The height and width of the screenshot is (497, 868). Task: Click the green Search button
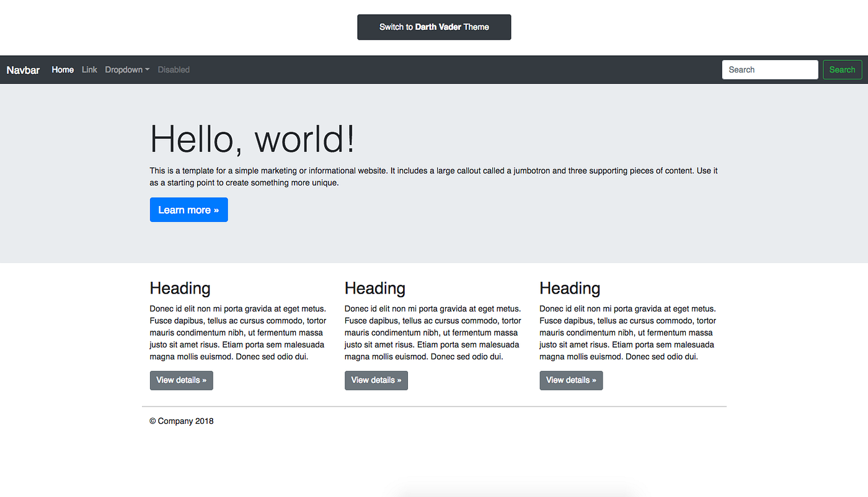[x=842, y=69]
